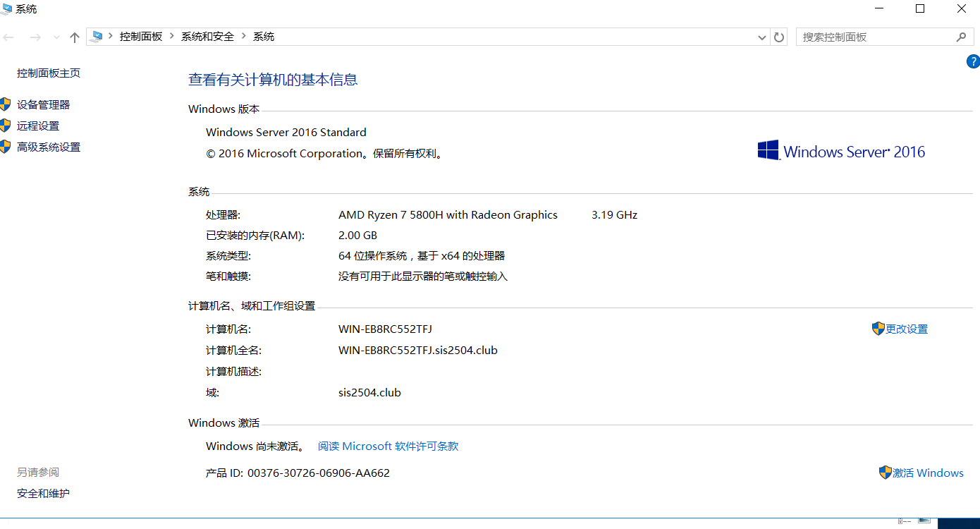
Task: Open 控制面板主页 link
Action: coord(49,73)
